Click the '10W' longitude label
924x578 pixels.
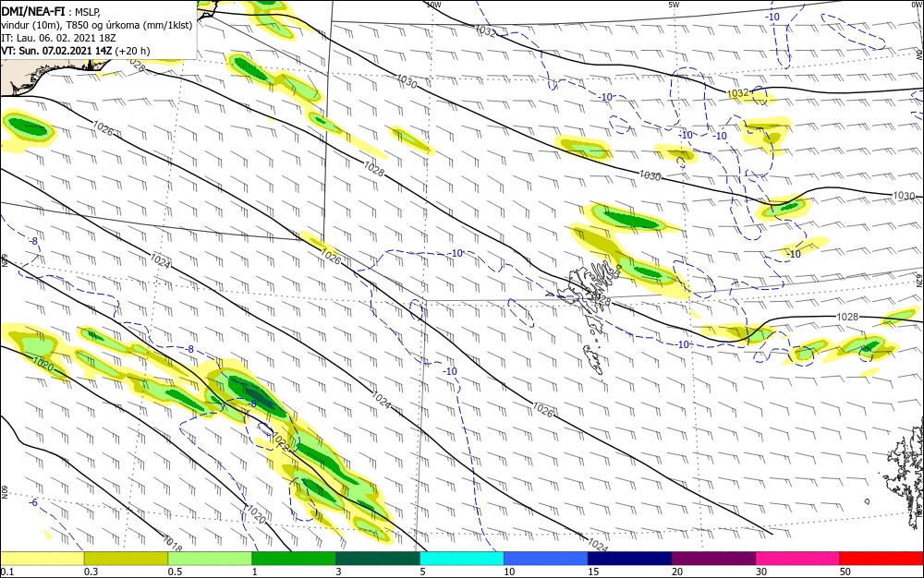pos(433,5)
